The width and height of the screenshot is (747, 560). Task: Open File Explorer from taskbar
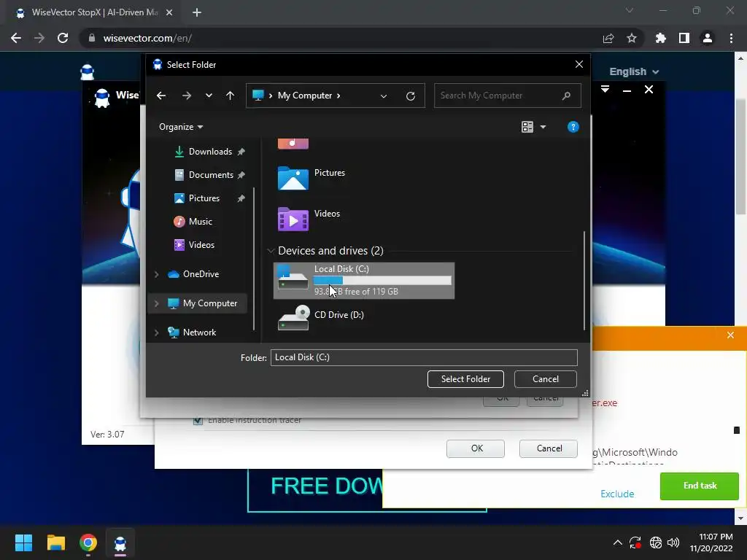(55, 542)
